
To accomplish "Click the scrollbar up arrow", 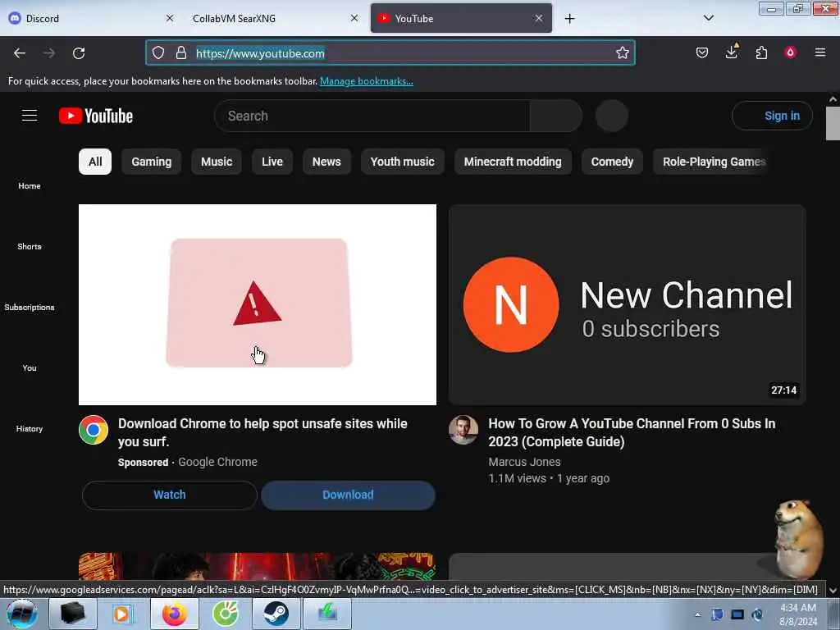I will [833, 99].
